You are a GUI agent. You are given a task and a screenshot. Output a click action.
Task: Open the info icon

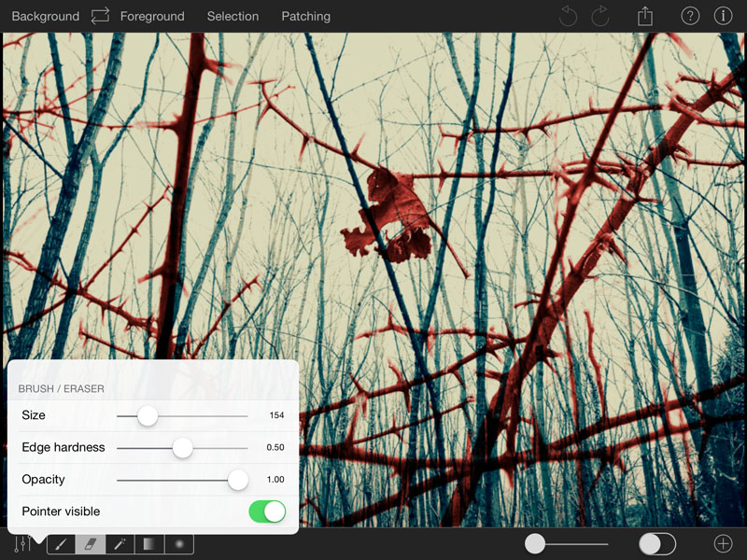point(723,16)
